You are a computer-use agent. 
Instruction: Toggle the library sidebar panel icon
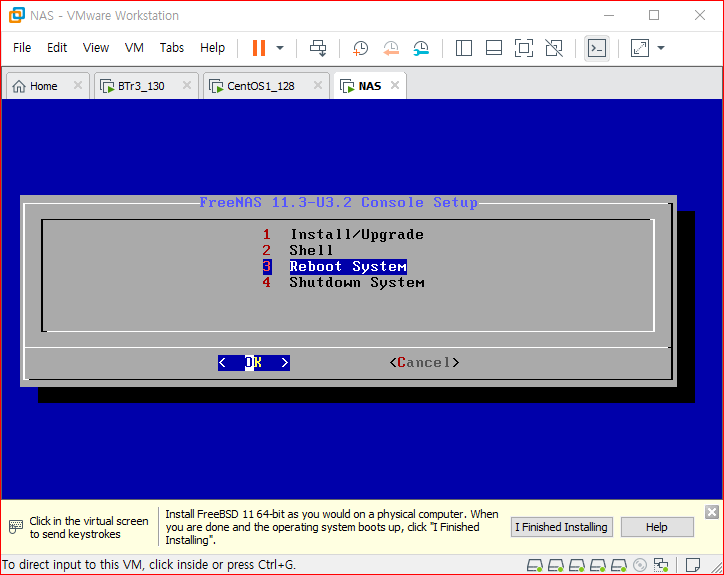click(x=464, y=48)
